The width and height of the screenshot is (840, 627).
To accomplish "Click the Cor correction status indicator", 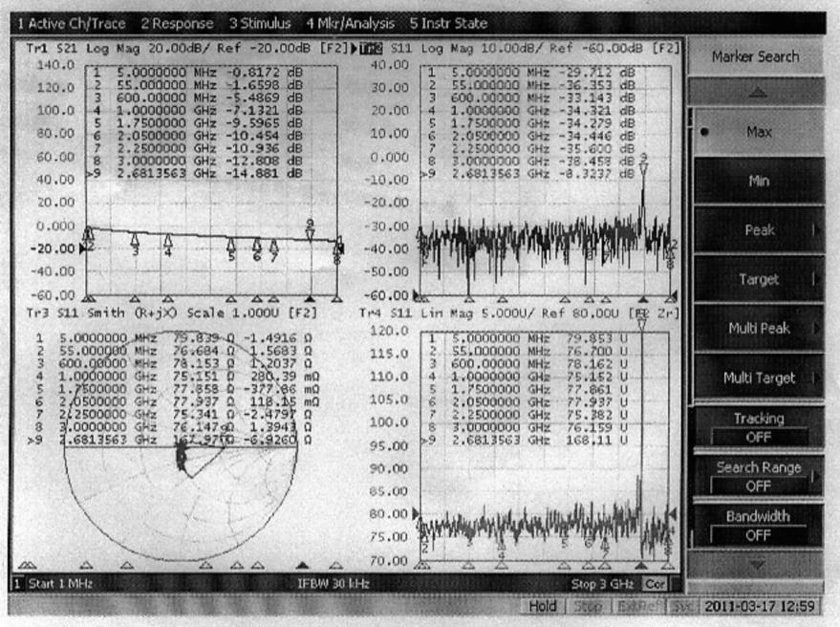I will (657, 580).
